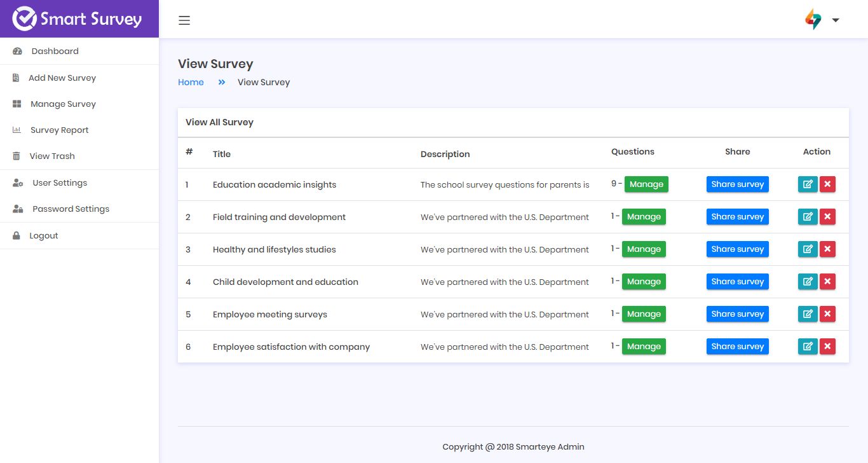Open Add New Survey from sidebar
This screenshot has height=463, width=868.
coord(62,78)
